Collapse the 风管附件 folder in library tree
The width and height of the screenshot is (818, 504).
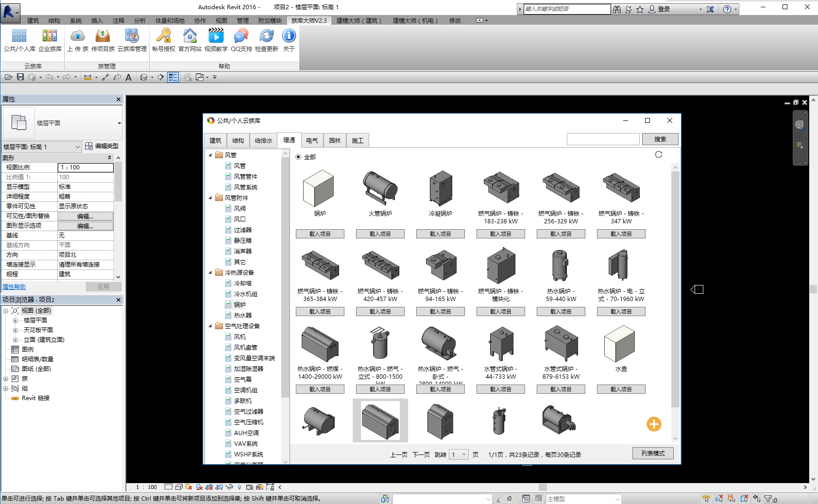tap(210, 198)
